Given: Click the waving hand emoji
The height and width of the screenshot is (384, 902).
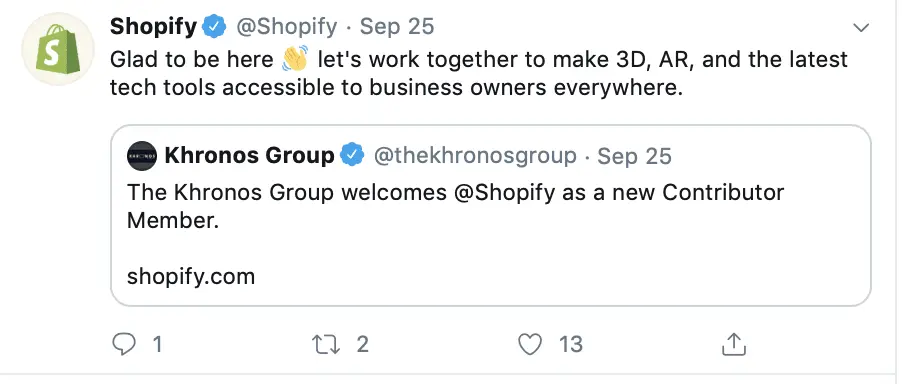Looking at the screenshot, I should (x=295, y=59).
